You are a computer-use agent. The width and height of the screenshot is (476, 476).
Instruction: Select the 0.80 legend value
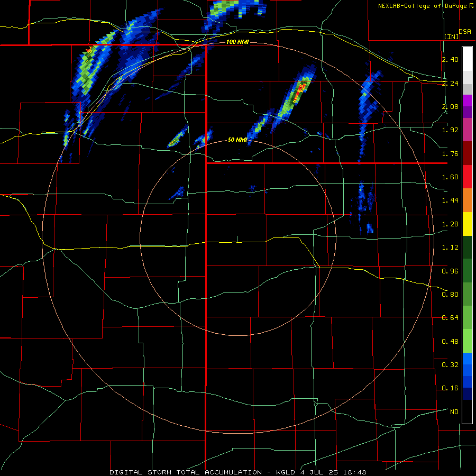point(450,295)
